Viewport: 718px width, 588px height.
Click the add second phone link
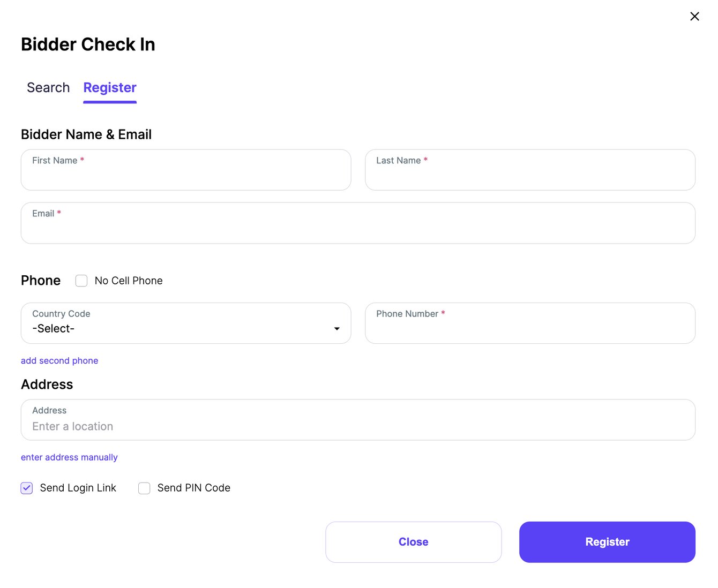pyautogui.click(x=59, y=360)
